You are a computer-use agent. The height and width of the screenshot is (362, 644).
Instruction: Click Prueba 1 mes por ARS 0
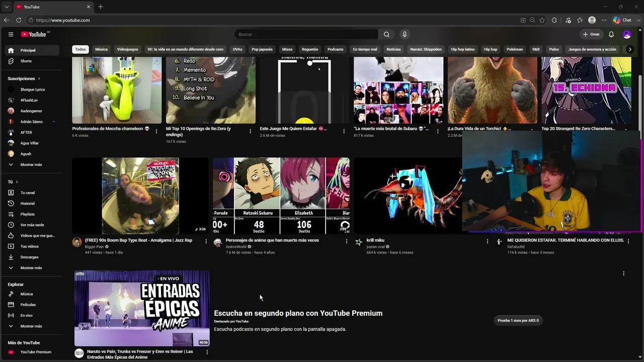tap(518, 320)
